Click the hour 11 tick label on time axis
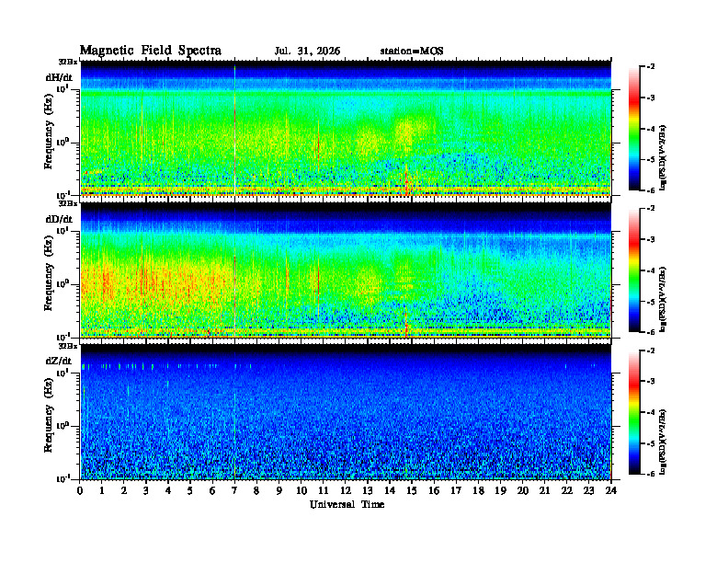 click(x=324, y=491)
